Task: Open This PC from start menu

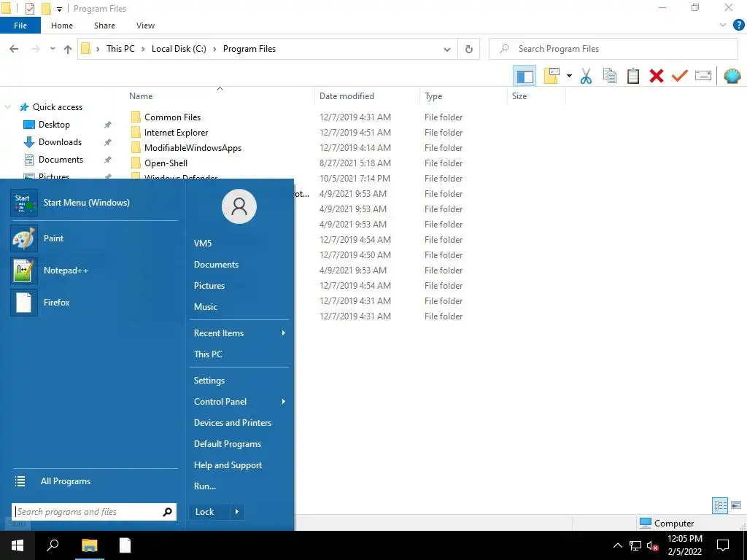Action: click(239, 354)
